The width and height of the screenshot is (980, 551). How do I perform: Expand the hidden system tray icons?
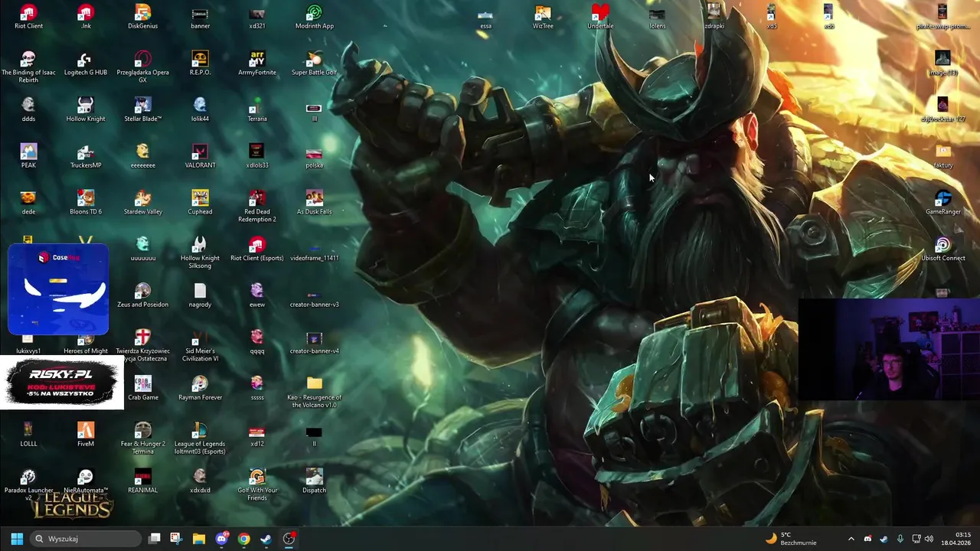pyautogui.click(x=851, y=539)
